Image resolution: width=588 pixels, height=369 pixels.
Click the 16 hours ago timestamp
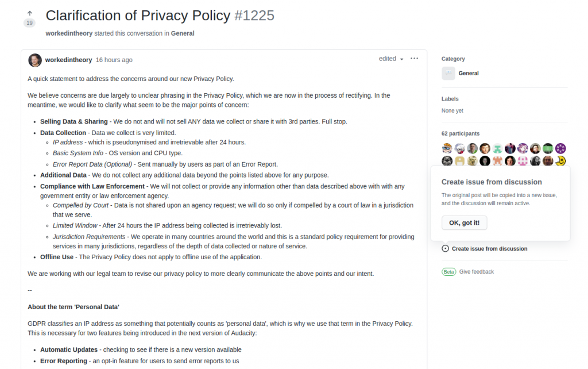coord(114,60)
